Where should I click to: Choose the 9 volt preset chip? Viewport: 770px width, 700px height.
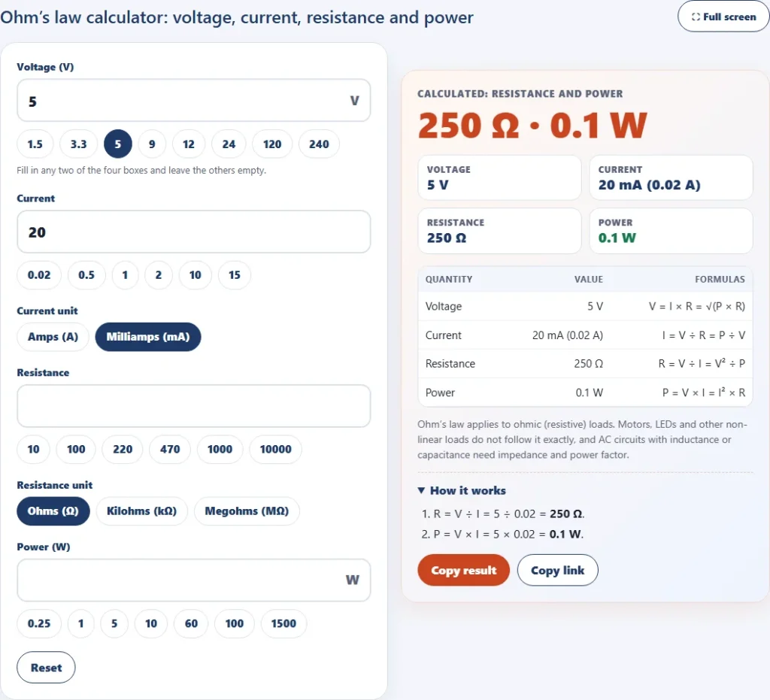click(152, 144)
